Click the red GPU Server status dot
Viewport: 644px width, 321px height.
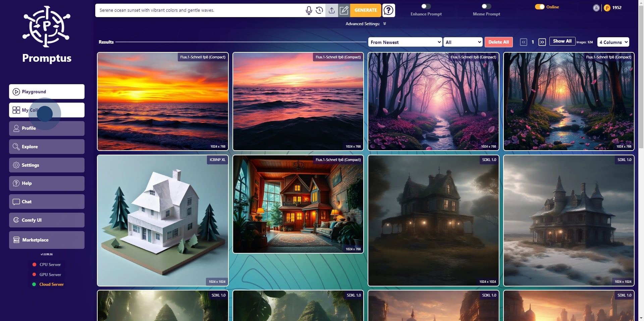pyautogui.click(x=34, y=274)
